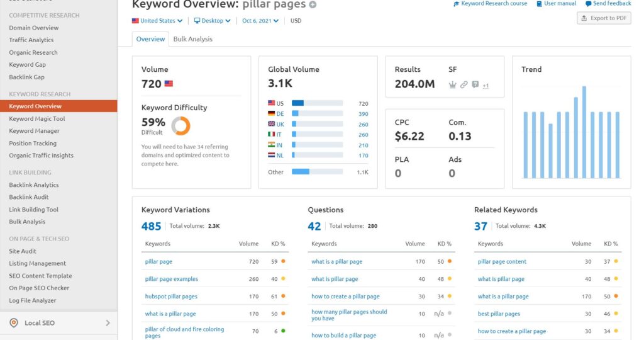Click the Other volume bar in Global Volume

[317, 172]
